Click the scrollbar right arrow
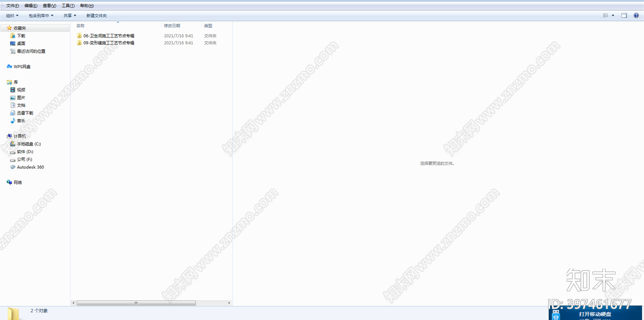The image size is (644, 320). click(229, 303)
